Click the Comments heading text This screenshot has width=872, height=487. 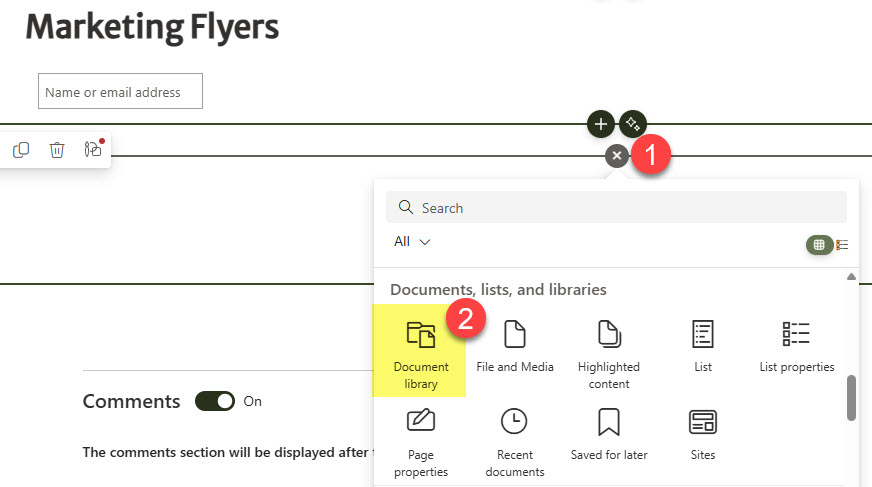point(131,401)
